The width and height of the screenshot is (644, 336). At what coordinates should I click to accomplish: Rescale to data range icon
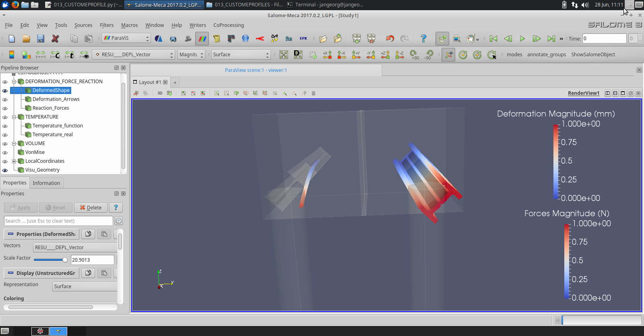(x=41, y=55)
